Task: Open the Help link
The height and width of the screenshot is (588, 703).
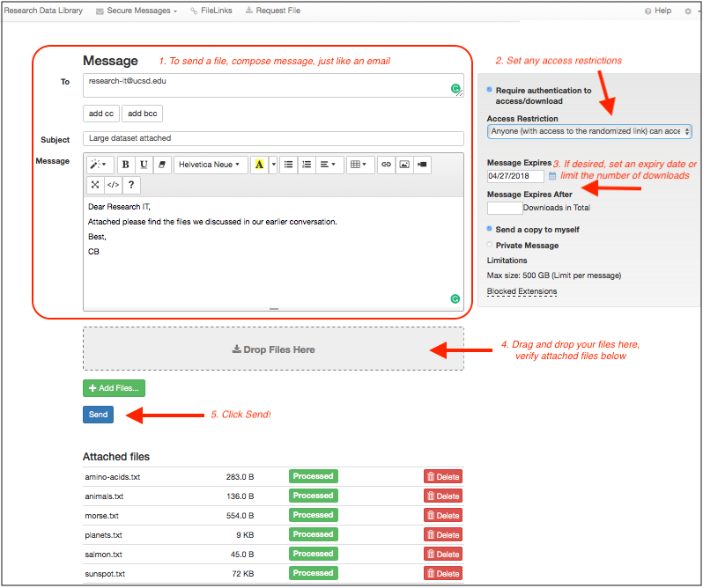Action: [x=658, y=11]
